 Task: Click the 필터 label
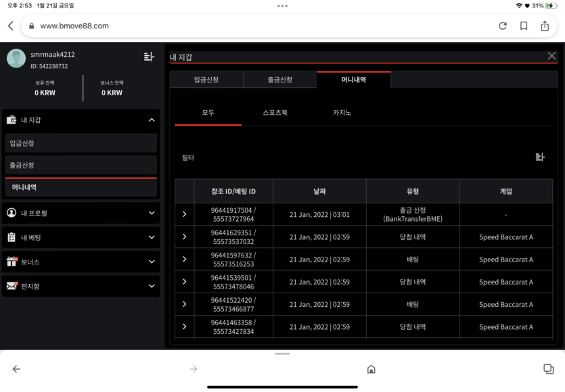tap(187, 157)
